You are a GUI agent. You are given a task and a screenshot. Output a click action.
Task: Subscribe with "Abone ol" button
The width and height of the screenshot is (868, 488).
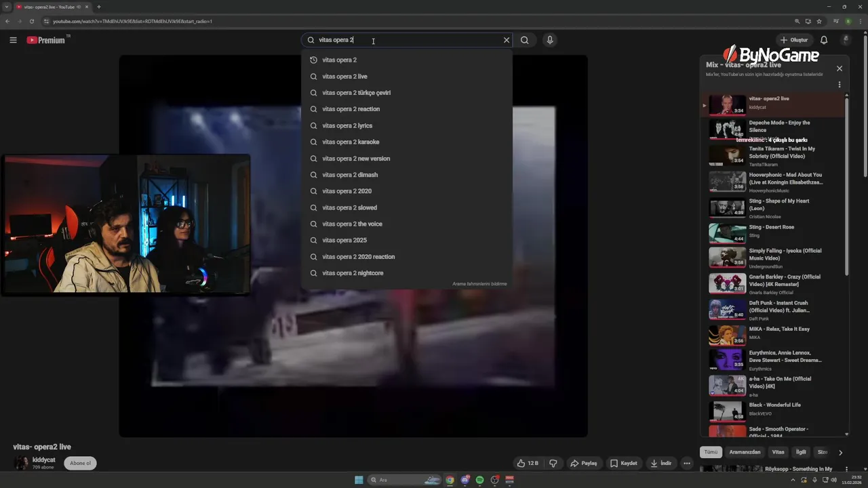(80, 464)
